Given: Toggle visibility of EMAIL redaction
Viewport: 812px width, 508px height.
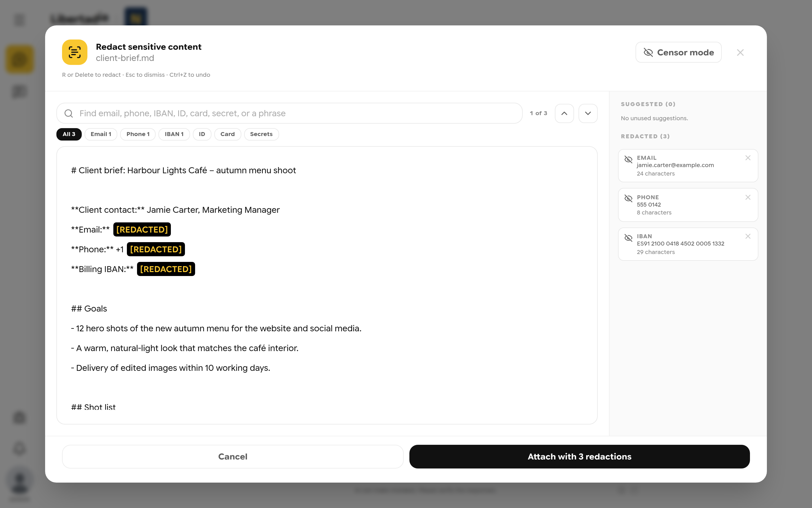Looking at the screenshot, I should coord(628,159).
